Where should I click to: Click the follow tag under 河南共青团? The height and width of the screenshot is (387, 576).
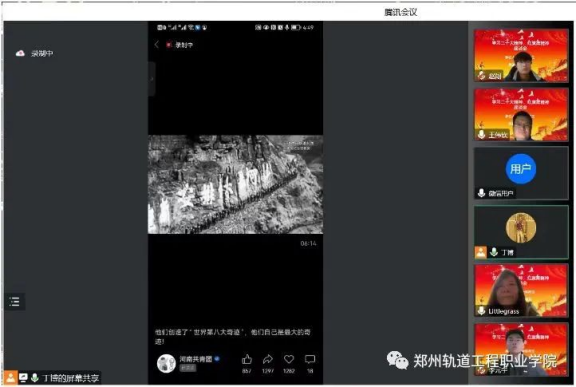pyautogui.click(x=187, y=368)
